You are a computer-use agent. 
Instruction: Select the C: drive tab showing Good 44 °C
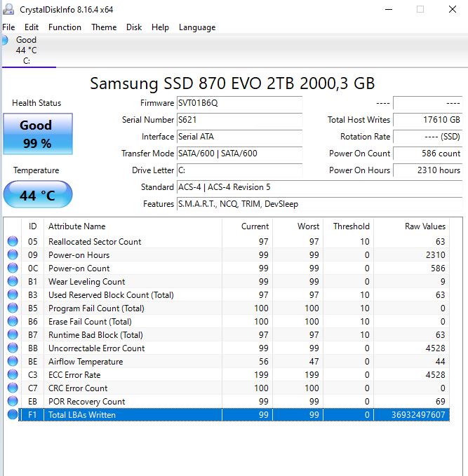pos(29,50)
